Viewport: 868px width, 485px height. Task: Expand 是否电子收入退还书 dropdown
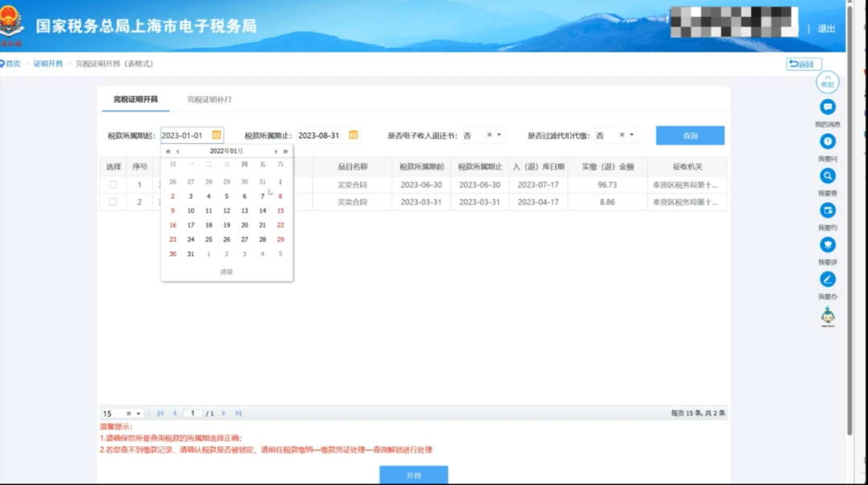[500, 135]
